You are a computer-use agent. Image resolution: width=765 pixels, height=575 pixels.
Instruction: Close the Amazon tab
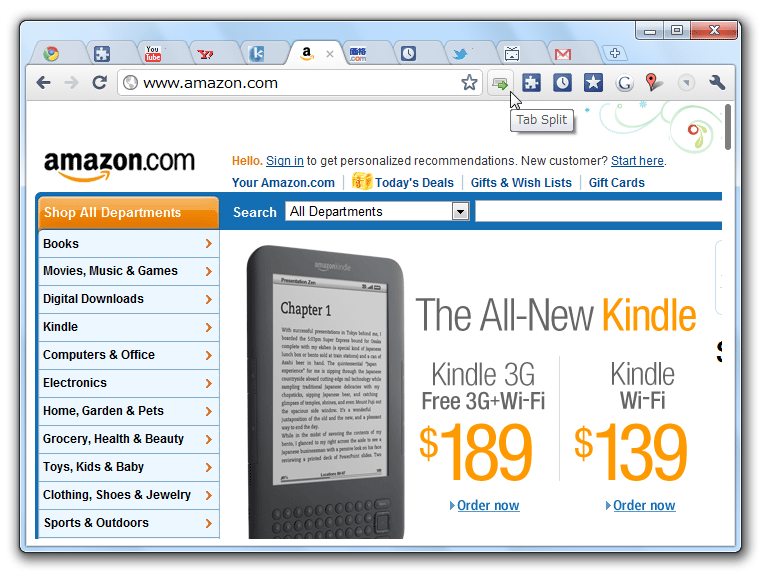click(x=330, y=54)
